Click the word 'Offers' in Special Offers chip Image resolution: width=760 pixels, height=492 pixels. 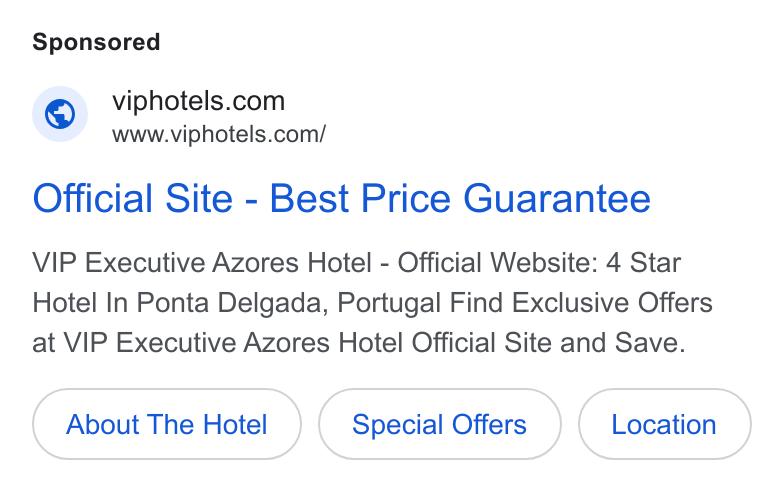[489, 424]
